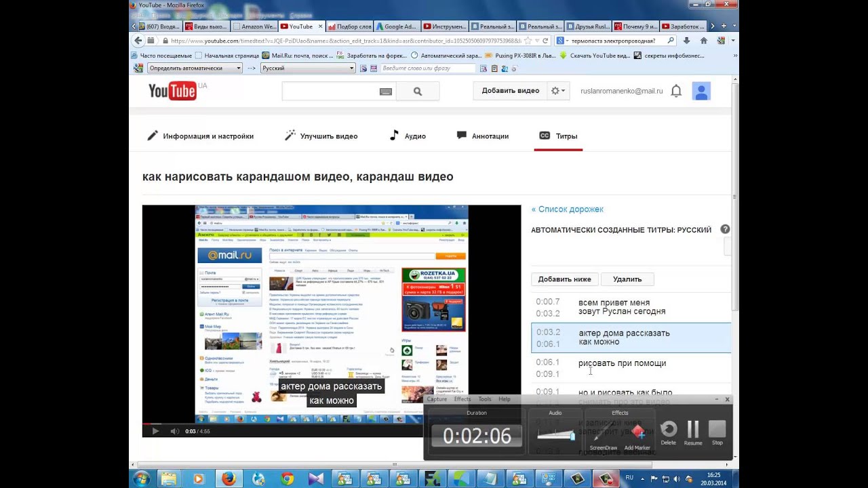Open Firefox downloads arrow

tap(686, 41)
